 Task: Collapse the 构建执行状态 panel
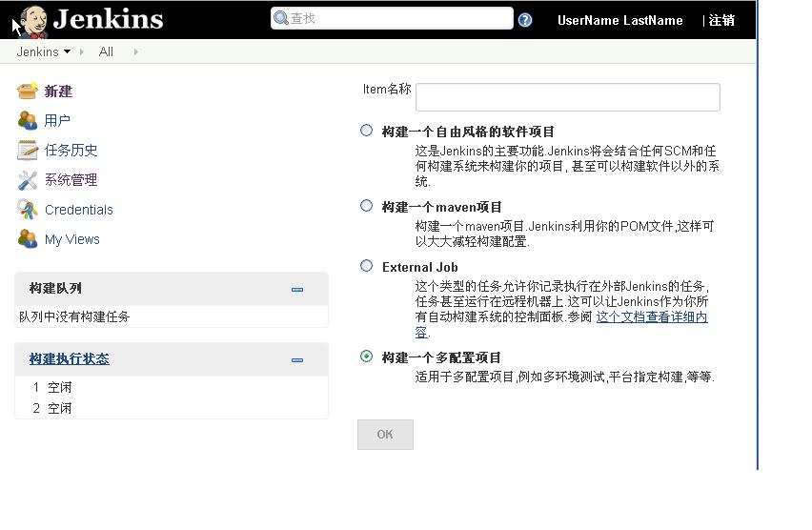click(x=297, y=359)
